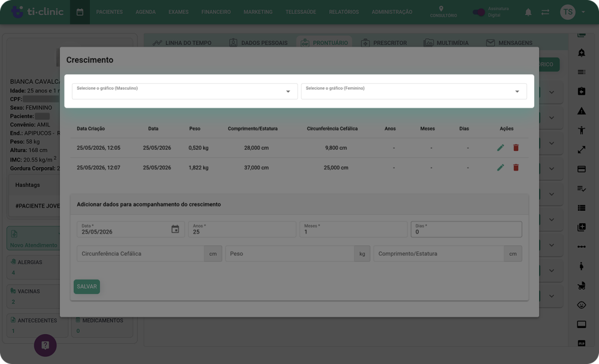Open the TS user profile dropdown arrow

click(583, 12)
